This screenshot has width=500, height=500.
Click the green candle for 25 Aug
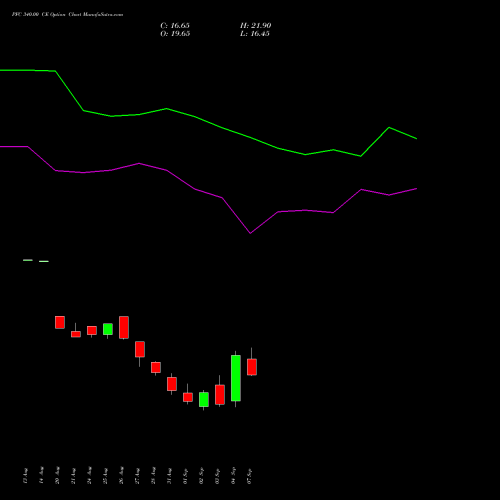pyautogui.click(x=108, y=329)
